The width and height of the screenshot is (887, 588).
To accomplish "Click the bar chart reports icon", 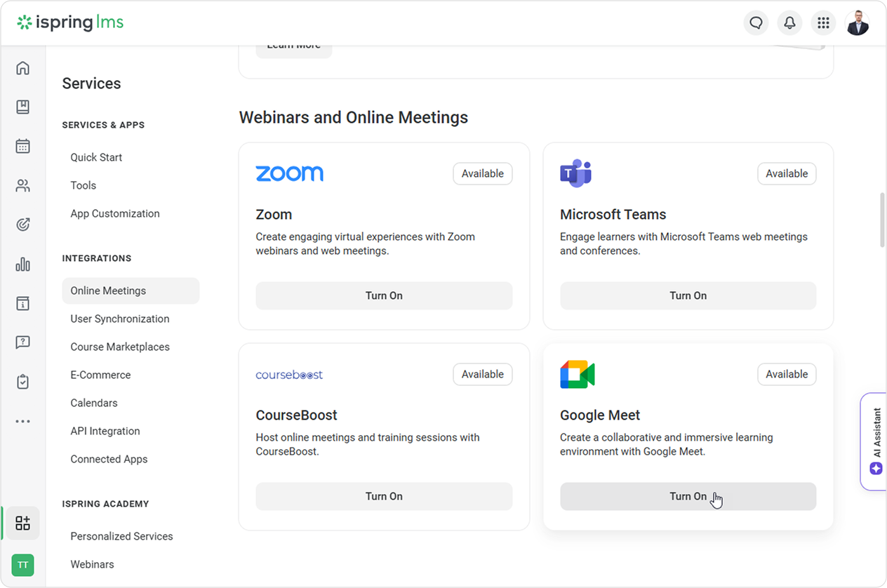I will (23, 264).
